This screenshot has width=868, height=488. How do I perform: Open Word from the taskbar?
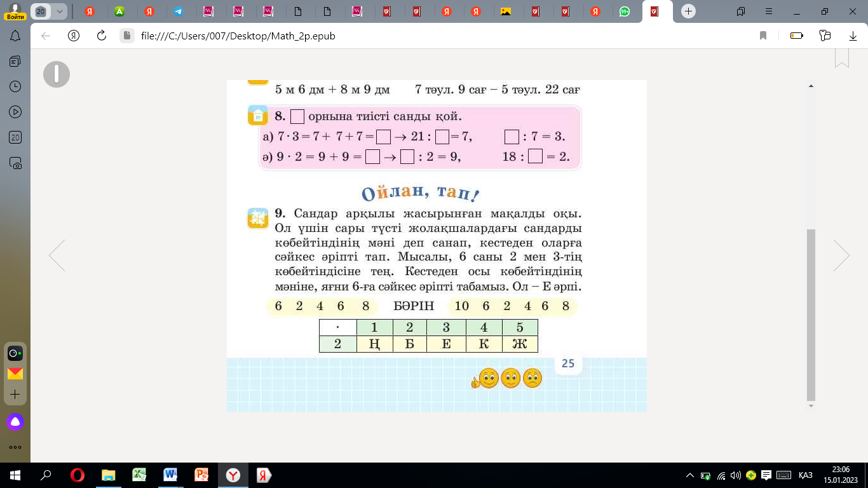(170, 475)
